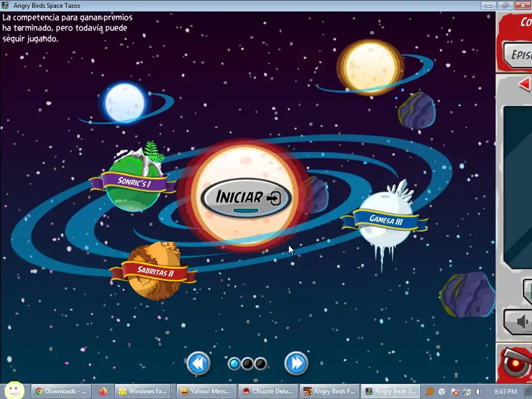
Task: Go to previous page with rewind arrow
Action: click(198, 363)
